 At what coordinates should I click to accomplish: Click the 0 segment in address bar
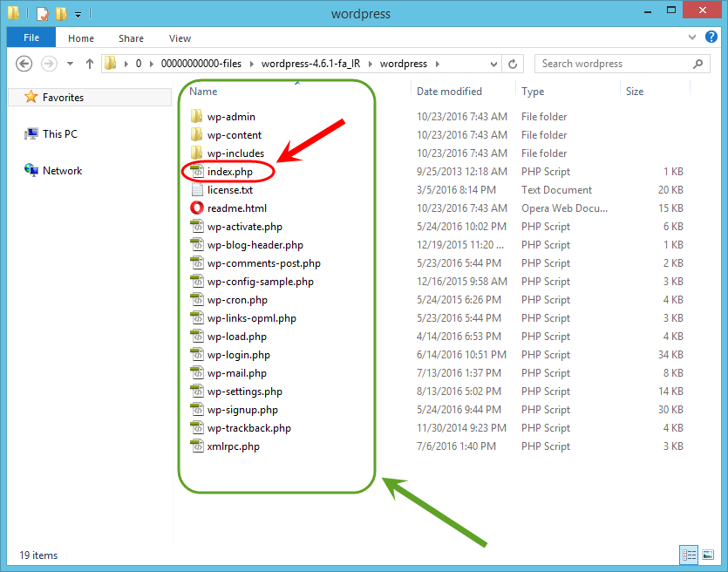click(x=139, y=64)
